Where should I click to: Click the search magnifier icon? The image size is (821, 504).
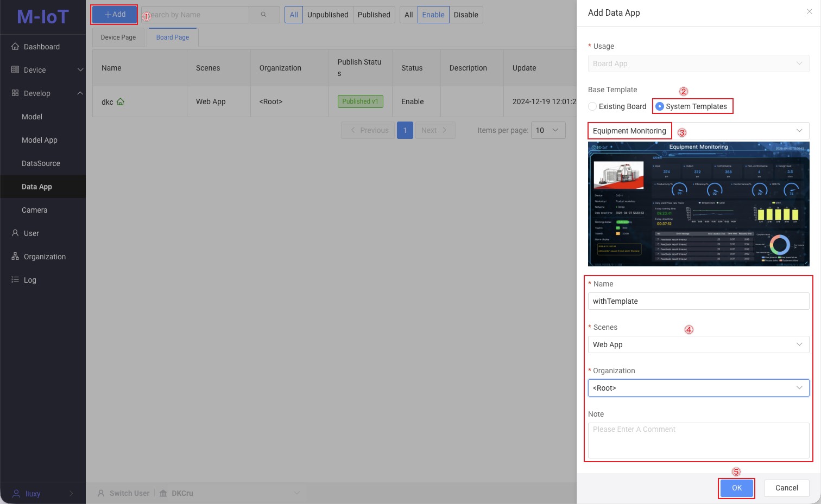point(264,15)
